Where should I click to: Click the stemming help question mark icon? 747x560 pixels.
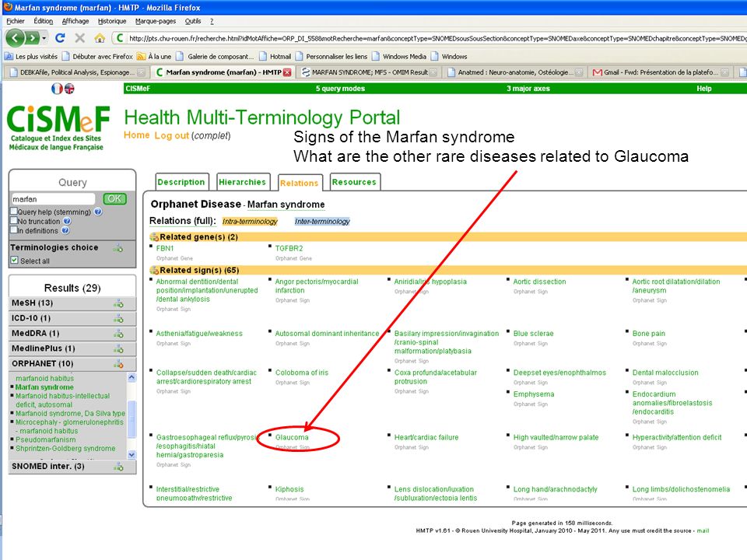coord(98,212)
